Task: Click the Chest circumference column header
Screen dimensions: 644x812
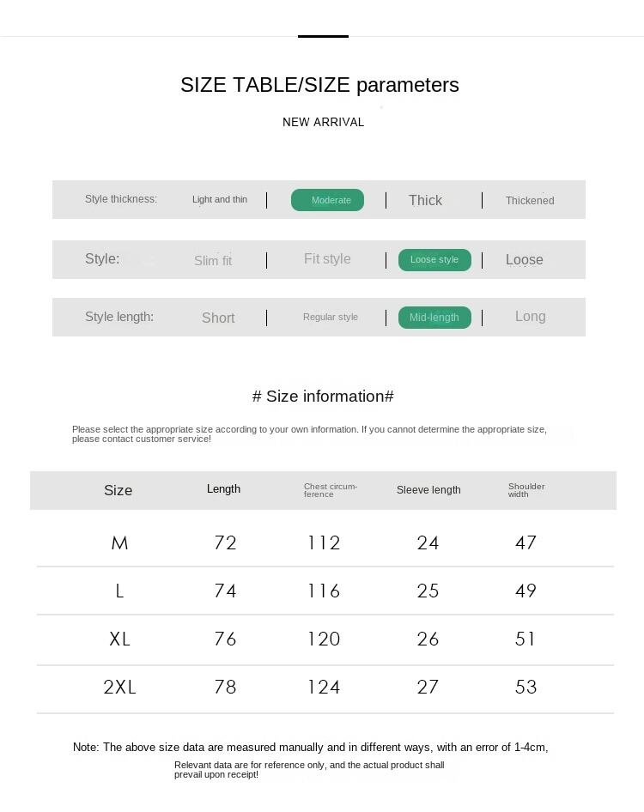Action: coord(331,490)
